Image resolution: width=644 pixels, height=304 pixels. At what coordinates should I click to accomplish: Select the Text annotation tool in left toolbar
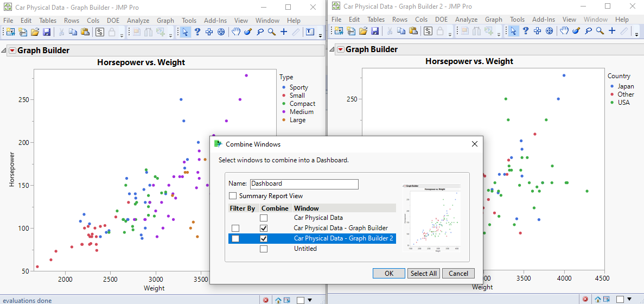click(x=310, y=32)
